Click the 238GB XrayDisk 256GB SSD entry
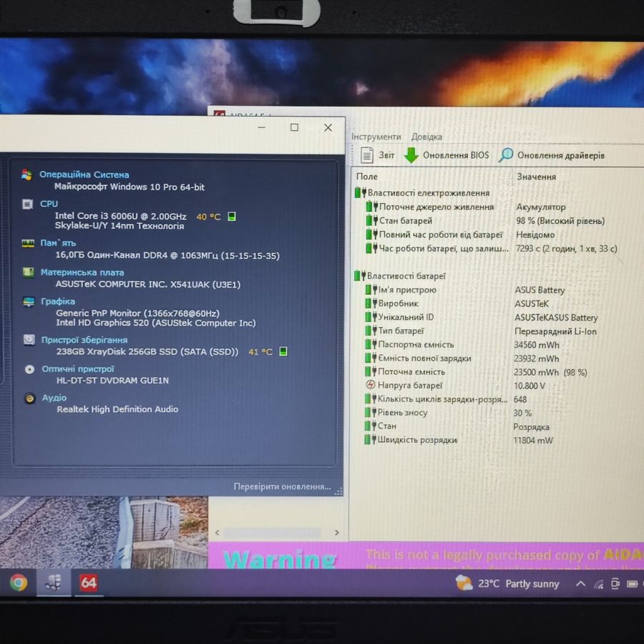This screenshot has height=644, width=644. pyautogui.click(x=147, y=351)
